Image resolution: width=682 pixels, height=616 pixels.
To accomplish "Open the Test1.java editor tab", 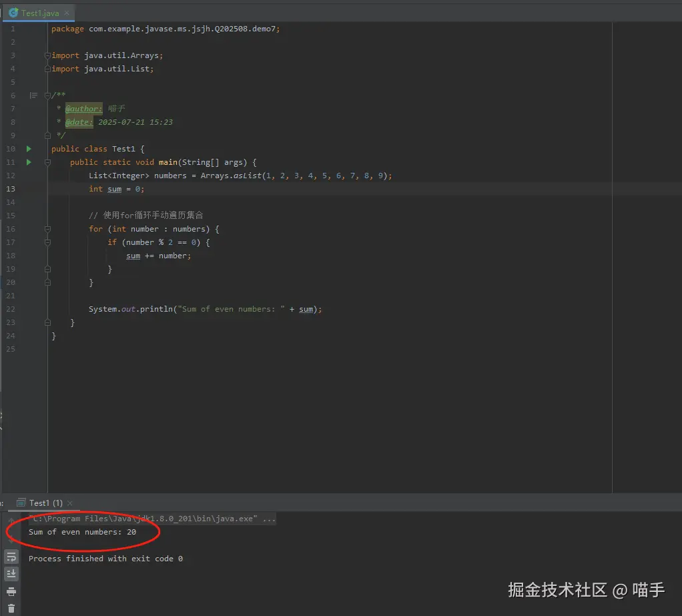I will click(39, 13).
